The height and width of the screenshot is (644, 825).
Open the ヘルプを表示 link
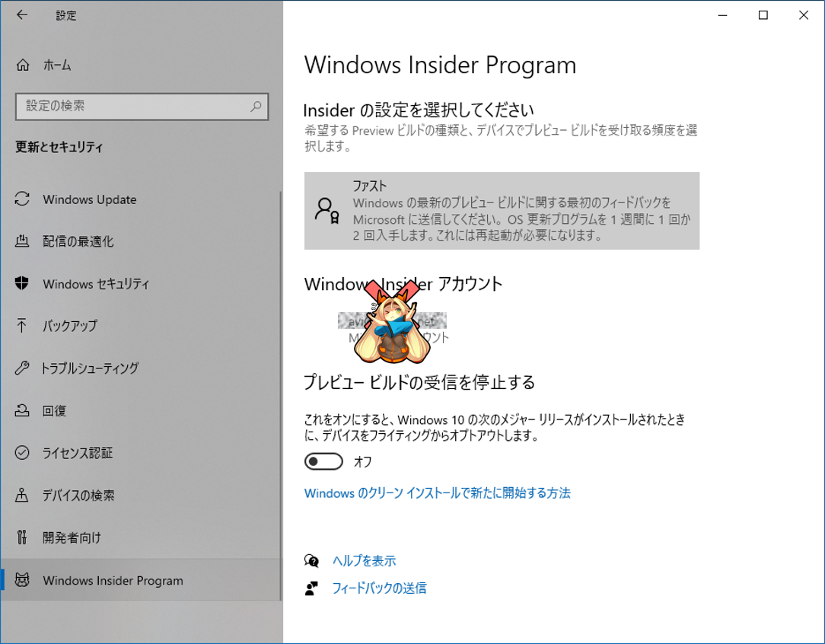pos(364,561)
